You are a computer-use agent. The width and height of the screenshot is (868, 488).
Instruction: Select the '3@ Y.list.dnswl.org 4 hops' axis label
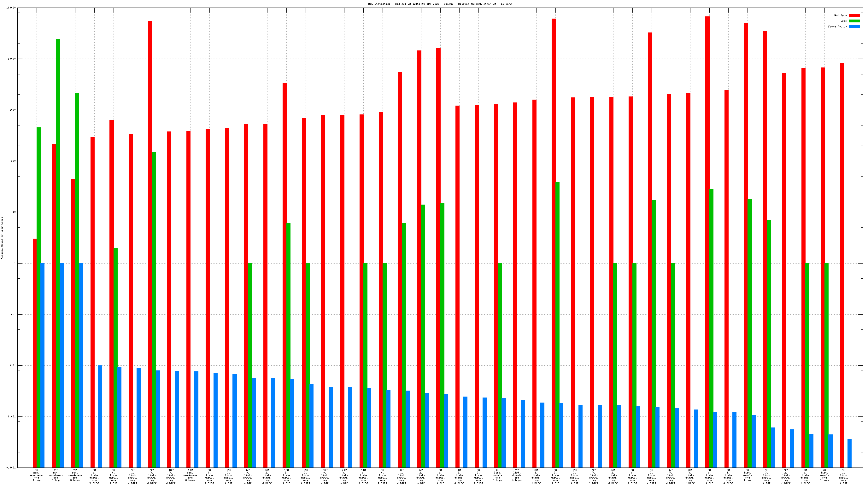click(94, 476)
